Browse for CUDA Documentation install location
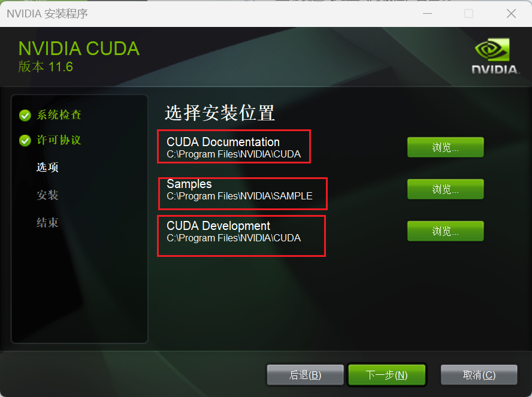532x397 pixels. click(x=446, y=147)
